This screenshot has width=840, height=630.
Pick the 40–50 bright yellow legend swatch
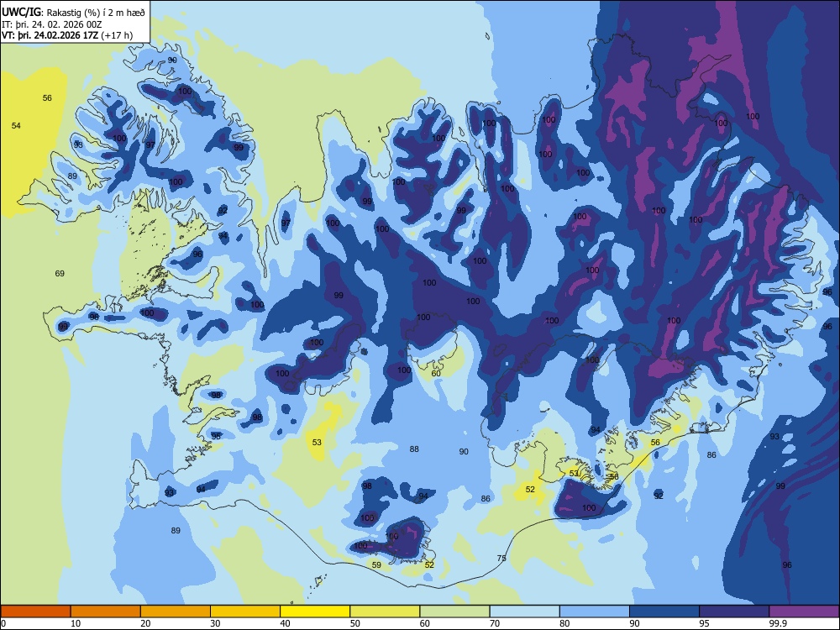pyautogui.click(x=315, y=612)
